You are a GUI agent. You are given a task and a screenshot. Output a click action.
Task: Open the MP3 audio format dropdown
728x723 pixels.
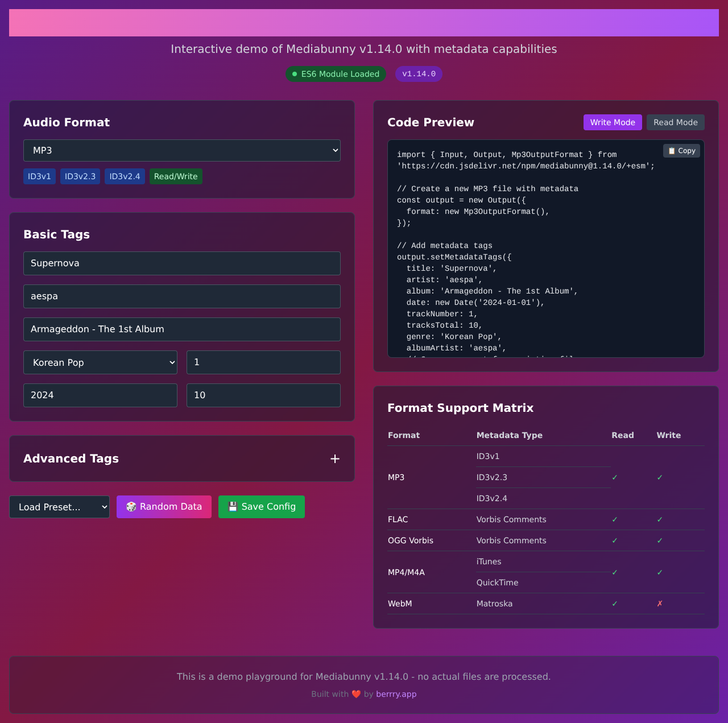182,150
